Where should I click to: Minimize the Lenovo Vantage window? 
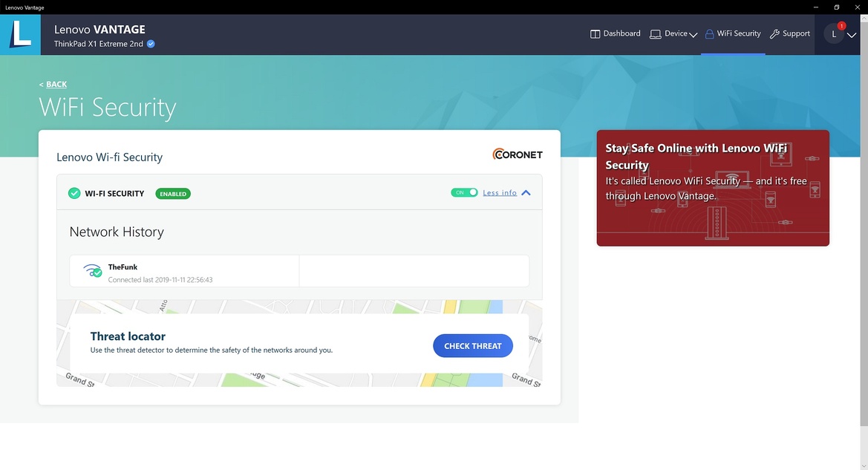pyautogui.click(x=816, y=7)
